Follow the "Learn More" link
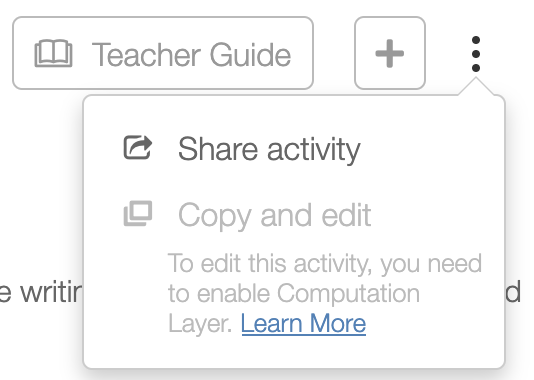This screenshot has width=534, height=380. [304, 323]
